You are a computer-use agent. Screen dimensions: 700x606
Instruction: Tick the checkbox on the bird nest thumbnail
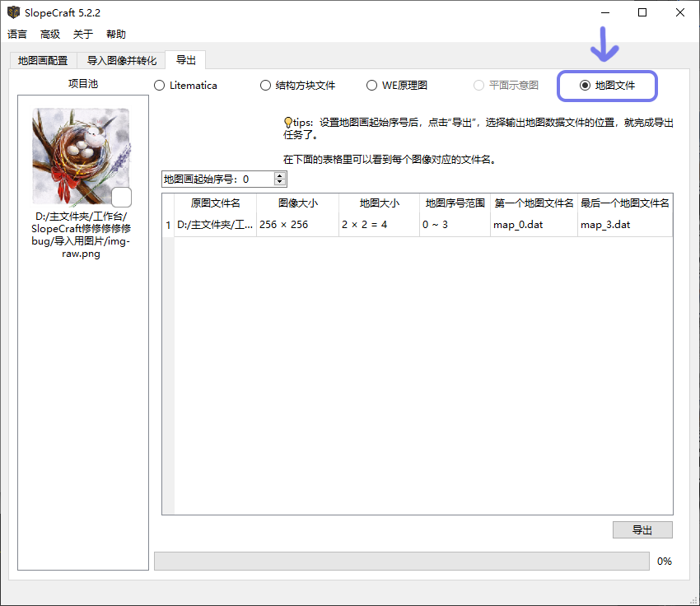[x=121, y=197]
